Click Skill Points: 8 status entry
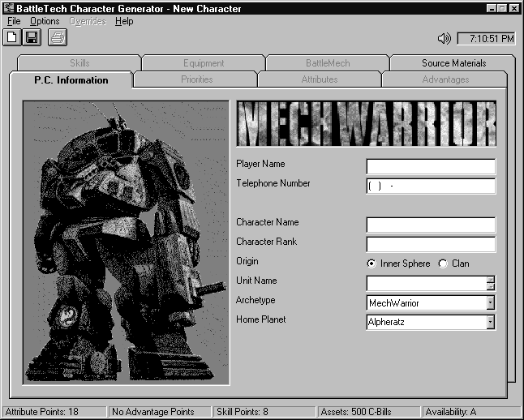Screen dimensions: 524x420 264,412
